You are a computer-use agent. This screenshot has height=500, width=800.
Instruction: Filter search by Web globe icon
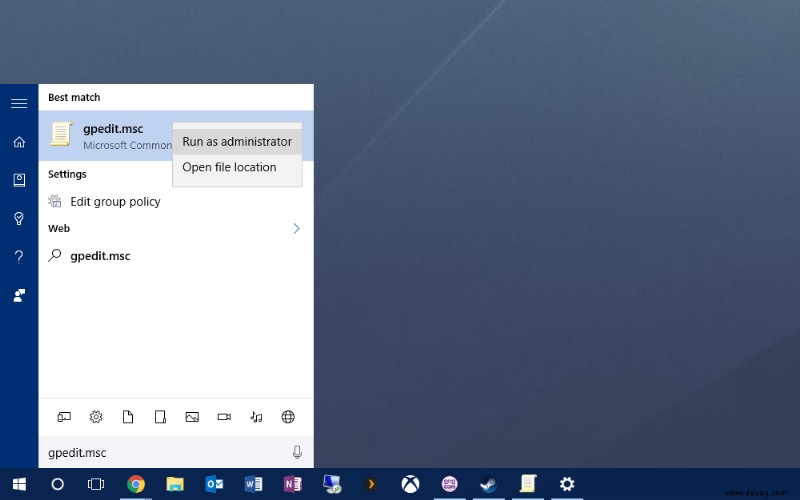click(x=288, y=417)
